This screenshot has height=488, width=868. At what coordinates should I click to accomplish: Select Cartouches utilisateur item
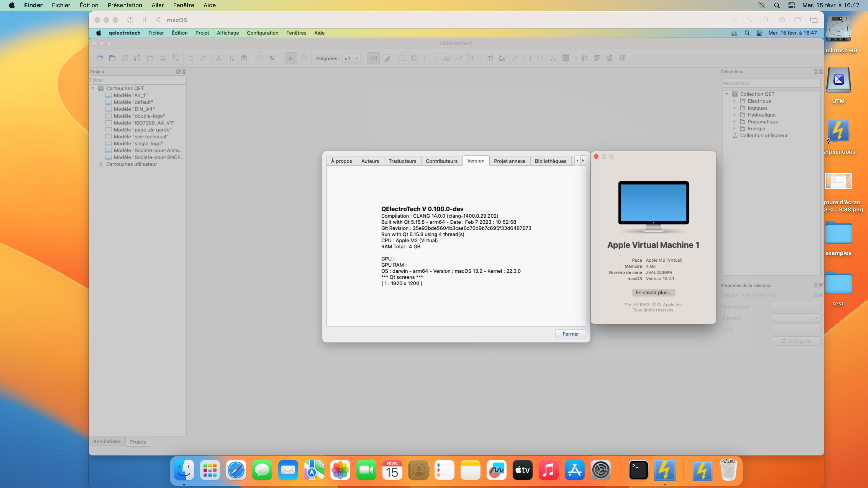131,164
